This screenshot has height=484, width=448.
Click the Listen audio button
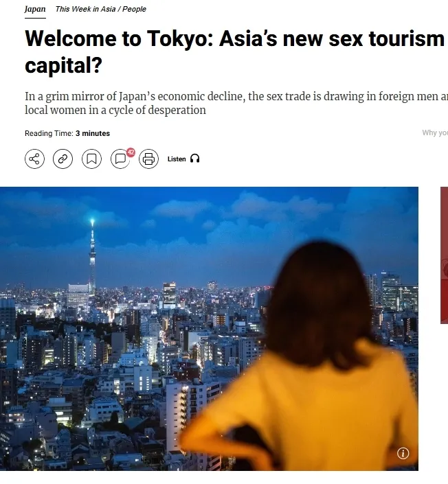(183, 159)
